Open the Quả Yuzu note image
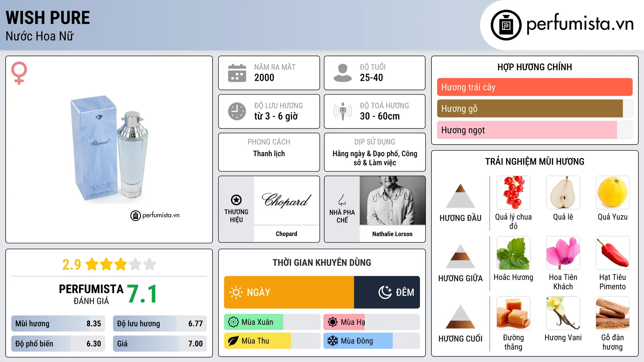The height and width of the screenshot is (362, 644). tap(613, 193)
